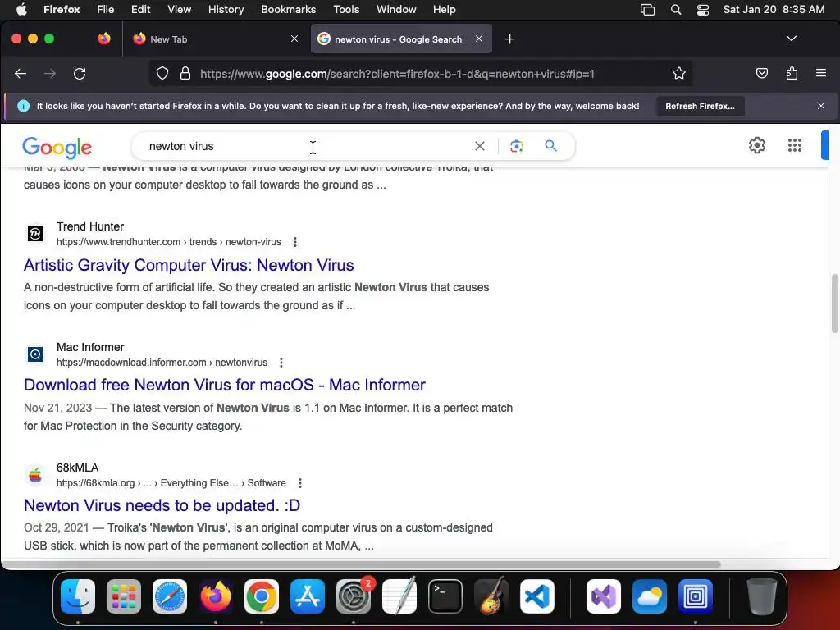840x630 pixels.
Task: Open the Google apps grid
Action: [794, 145]
